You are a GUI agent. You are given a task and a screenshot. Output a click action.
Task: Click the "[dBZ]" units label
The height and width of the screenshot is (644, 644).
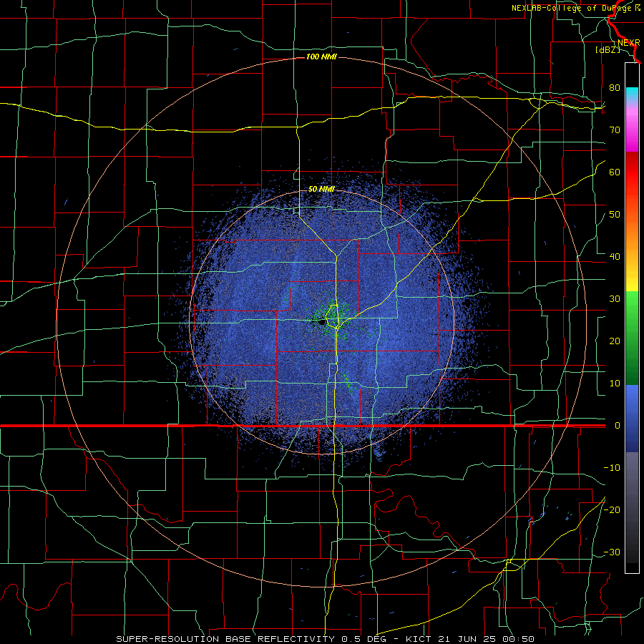[608, 50]
